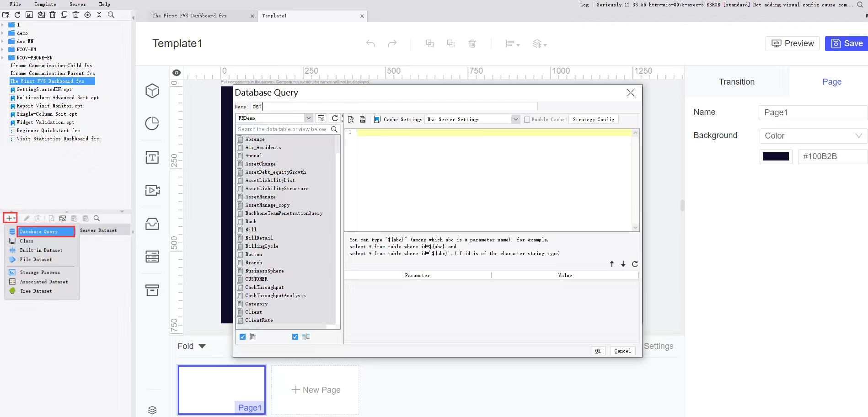Image resolution: width=868 pixels, height=417 pixels.
Task: Refresh the database table list in the dialog
Action: tap(335, 118)
